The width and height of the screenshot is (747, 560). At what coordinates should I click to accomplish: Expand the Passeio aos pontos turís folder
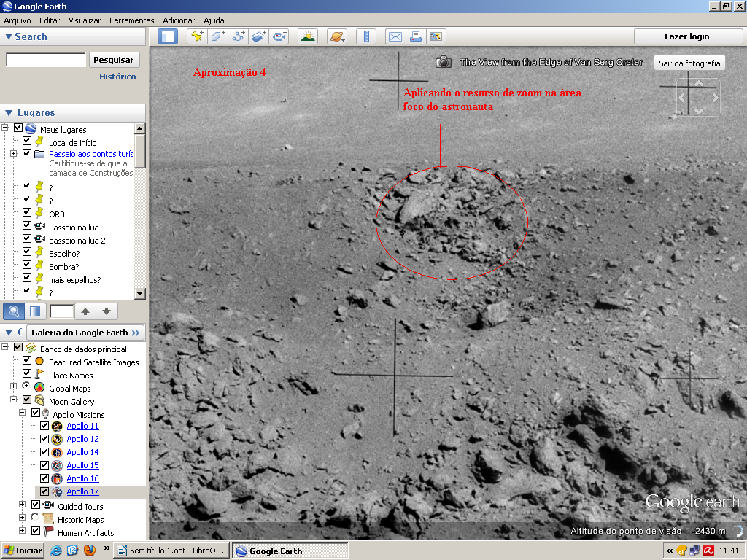[x=13, y=154]
